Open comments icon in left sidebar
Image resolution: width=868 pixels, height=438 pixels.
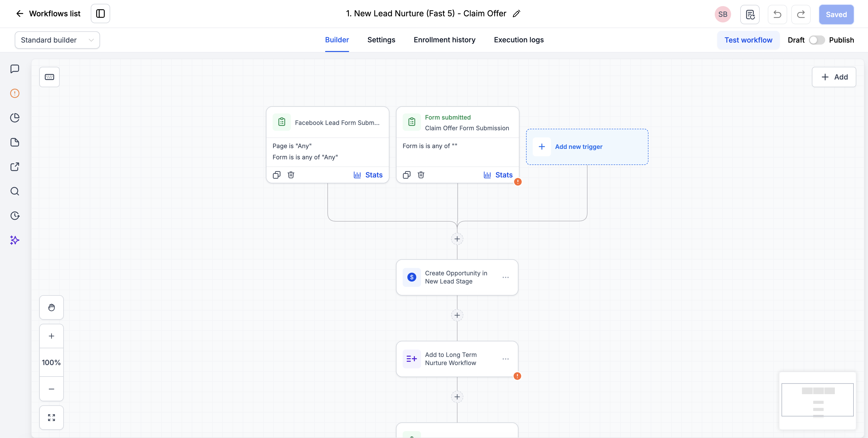pyautogui.click(x=15, y=69)
